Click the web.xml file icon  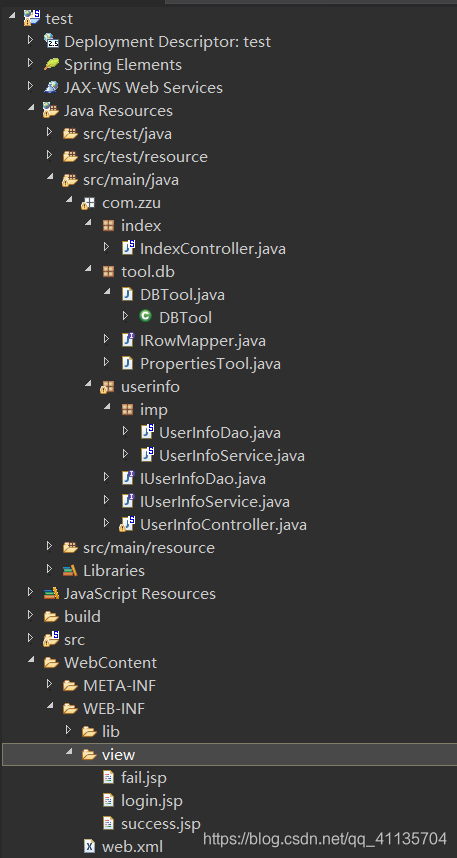tap(89, 847)
